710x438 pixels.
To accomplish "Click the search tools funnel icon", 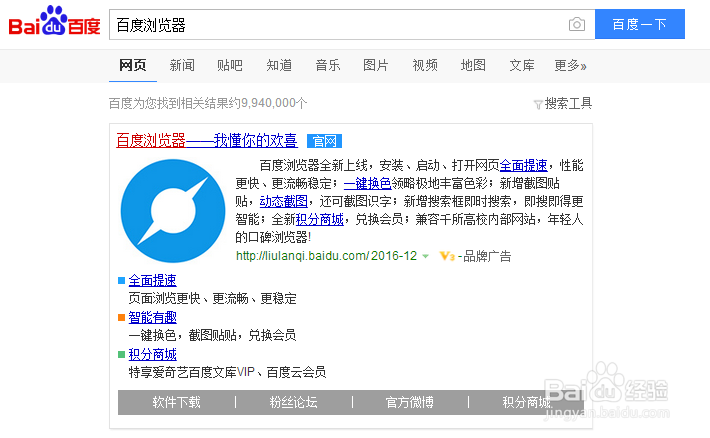I will 538,105.
